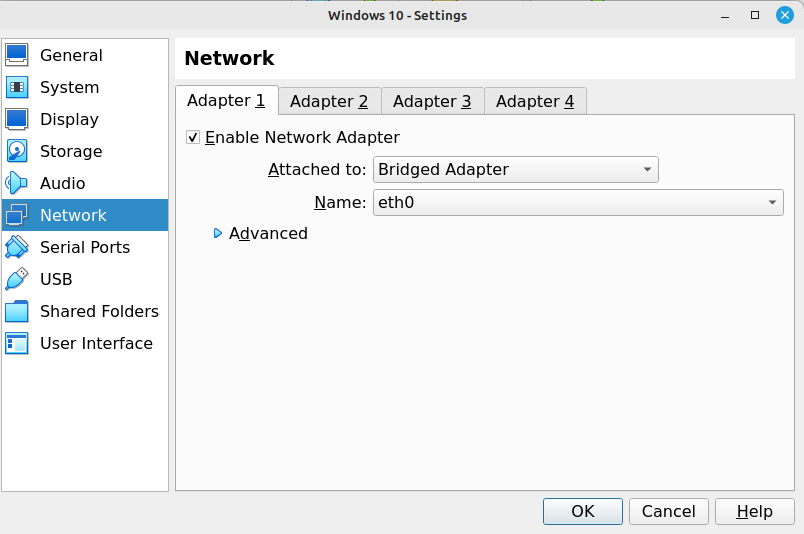Click Cancel to discard changes

click(x=669, y=511)
